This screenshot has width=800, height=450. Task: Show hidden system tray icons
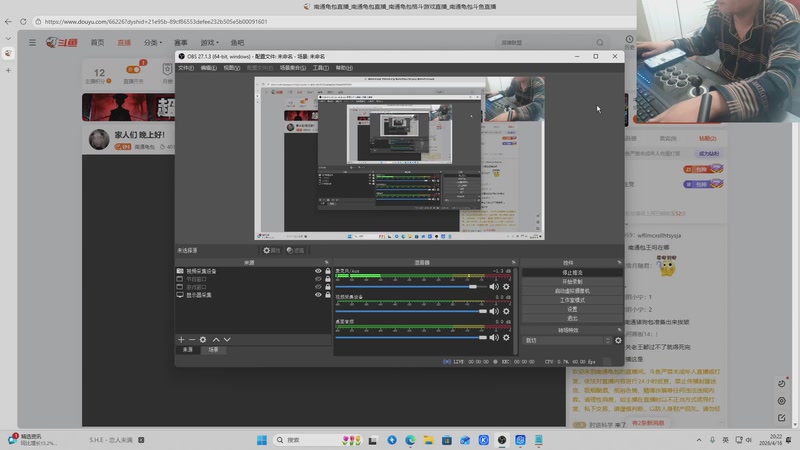point(698,440)
